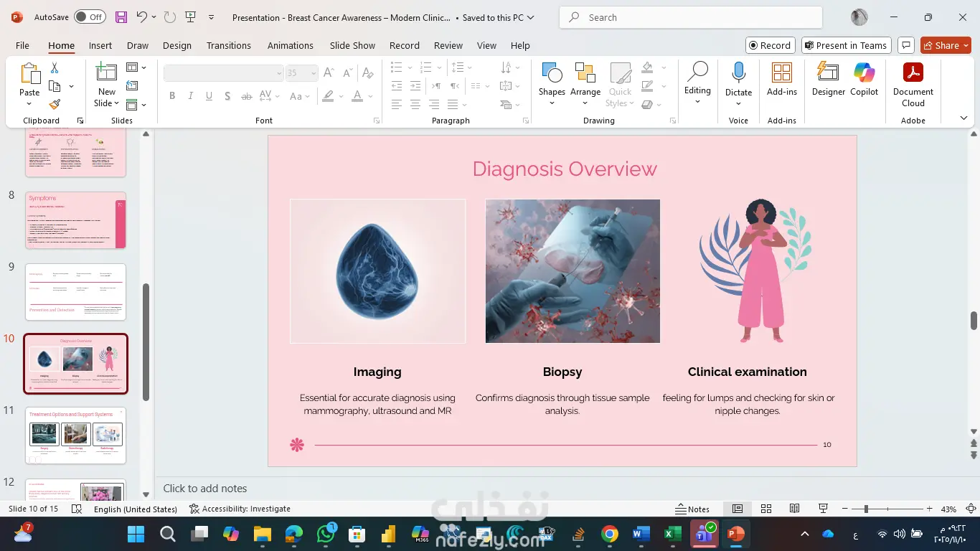Image resolution: width=980 pixels, height=551 pixels.
Task: Click to add notes area
Action: (x=205, y=489)
